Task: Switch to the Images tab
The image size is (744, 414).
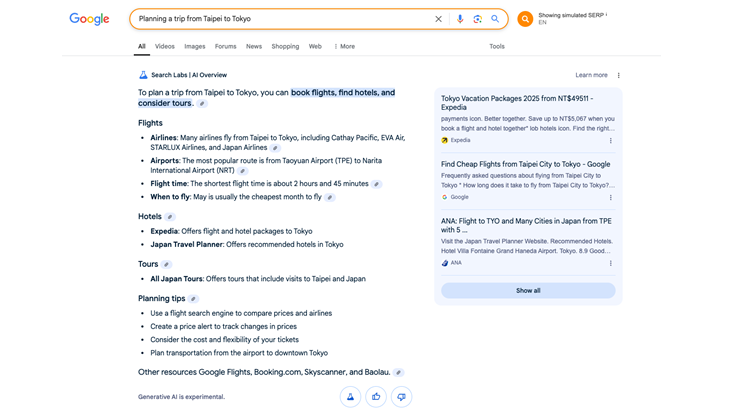Action: click(194, 46)
